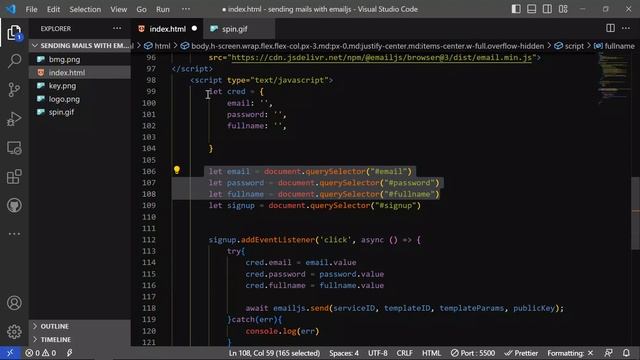Click Live Server Port : 5500
The image size is (640, 360).
[x=473, y=353]
